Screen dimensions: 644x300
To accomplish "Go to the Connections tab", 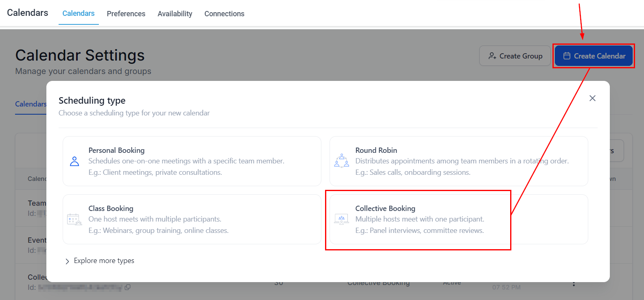I will pyautogui.click(x=224, y=14).
